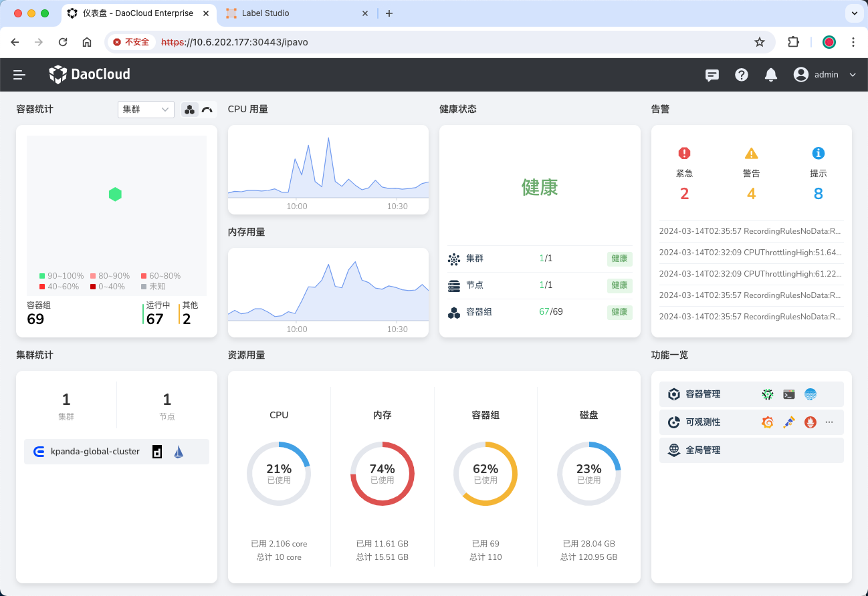The height and width of the screenshot is (596, 868).
Task: Launch the terminal console icon in 容器管理
Action: [x=789, y=394]
